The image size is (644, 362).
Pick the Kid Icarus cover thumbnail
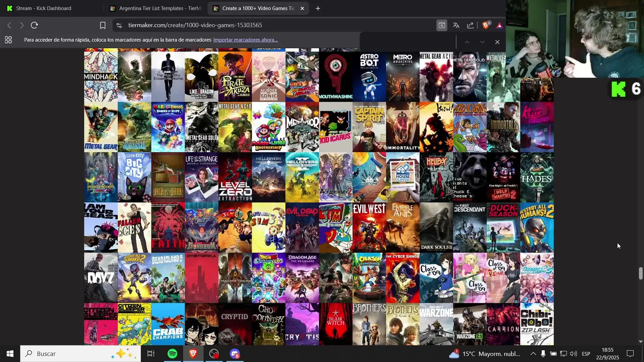[x=336, y=127]
